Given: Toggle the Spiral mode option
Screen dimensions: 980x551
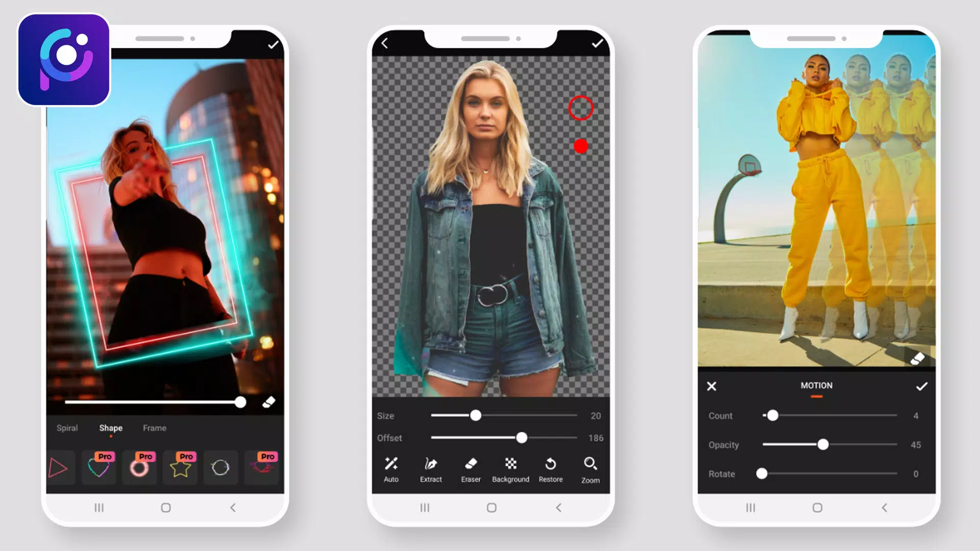Looking at the screenshot, I should pyautogui.click(x=67, y=428).
